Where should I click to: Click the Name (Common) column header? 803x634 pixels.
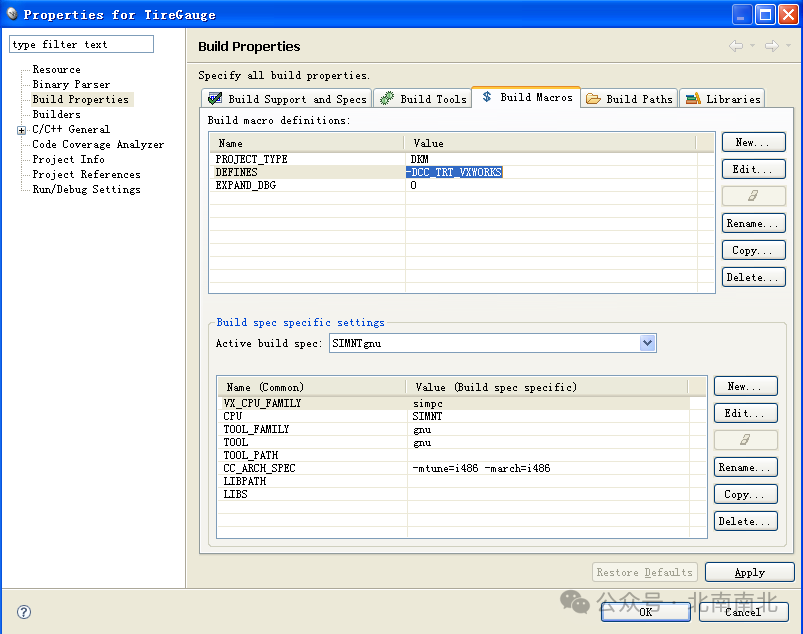pyautogui.click(x=312, y=387)
